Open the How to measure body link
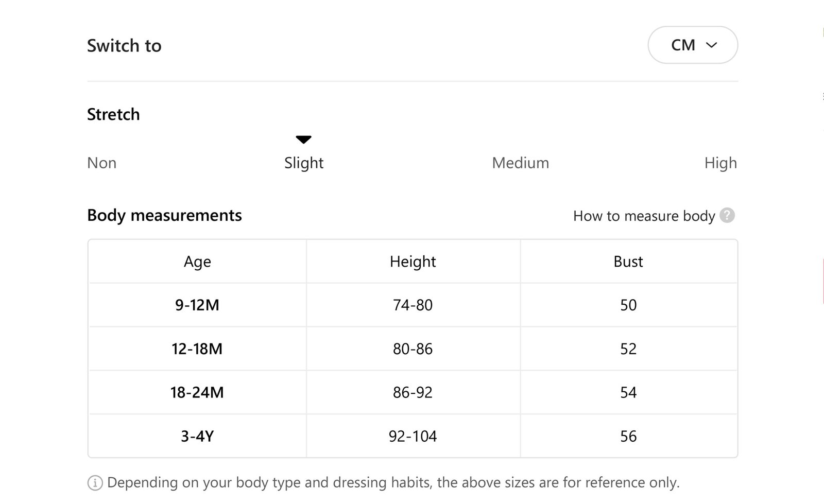 [x=644, y=216]
